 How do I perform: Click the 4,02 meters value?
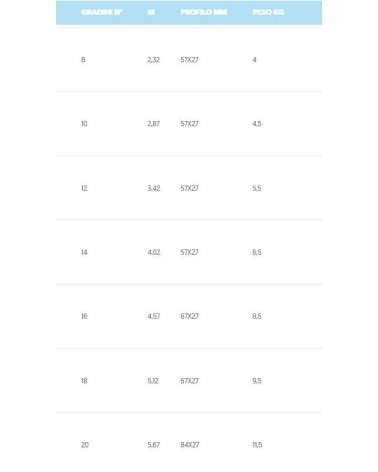coord(154,252)
